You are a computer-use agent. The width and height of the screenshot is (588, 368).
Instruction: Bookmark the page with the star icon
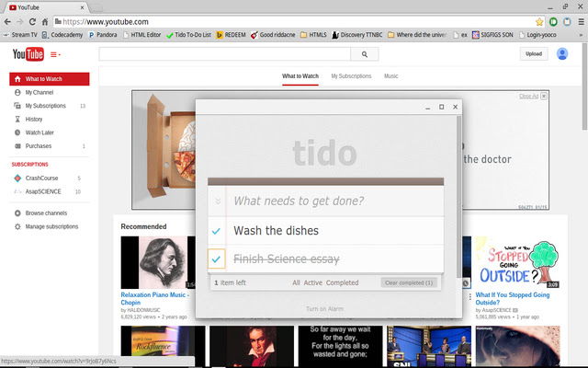(539, 22)
